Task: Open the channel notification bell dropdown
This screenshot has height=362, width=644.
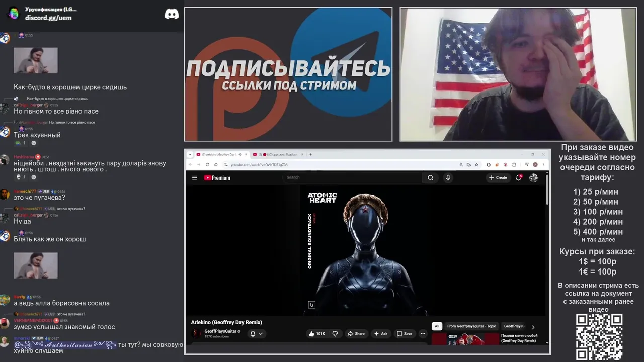Action: (257, 333)
